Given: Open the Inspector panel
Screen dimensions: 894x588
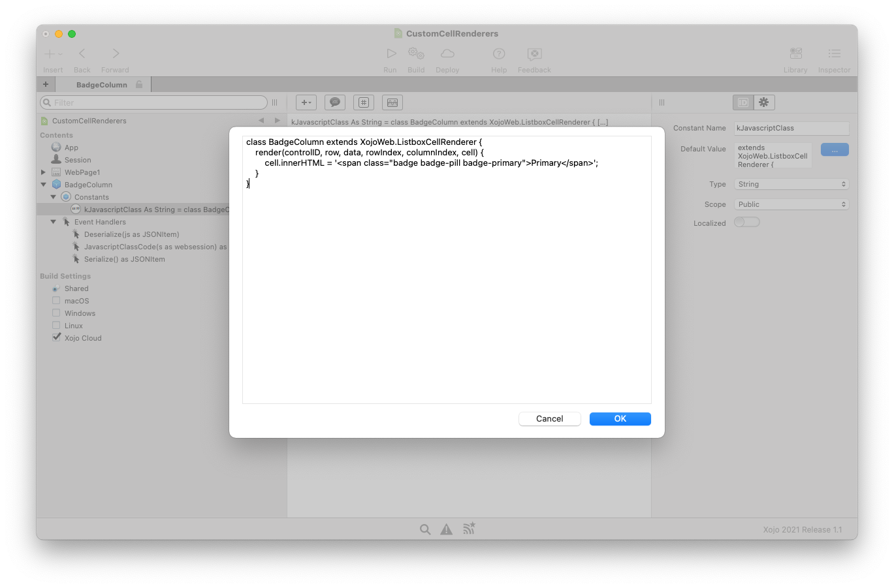Looking at the screenshot, I should 833,54.
